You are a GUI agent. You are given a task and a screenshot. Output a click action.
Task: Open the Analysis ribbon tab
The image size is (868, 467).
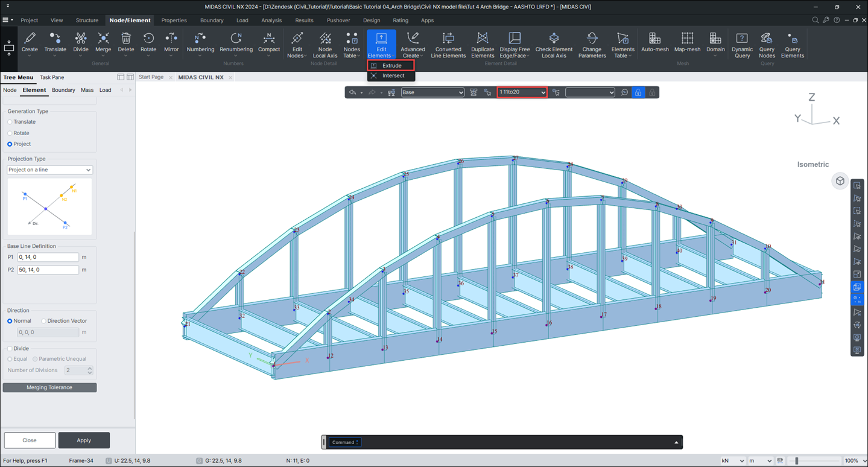point(271,20)
